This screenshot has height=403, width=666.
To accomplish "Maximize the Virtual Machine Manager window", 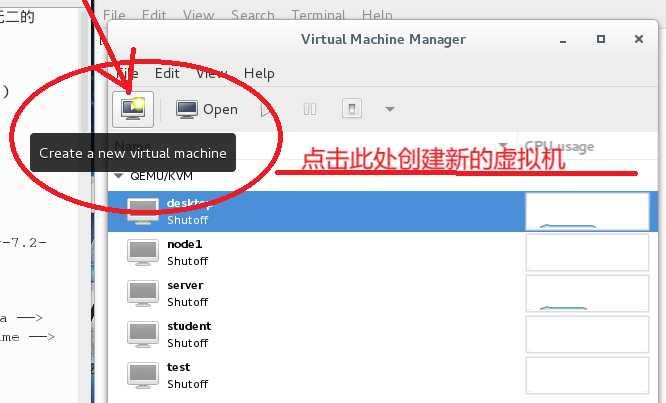I will pos(601,39).
